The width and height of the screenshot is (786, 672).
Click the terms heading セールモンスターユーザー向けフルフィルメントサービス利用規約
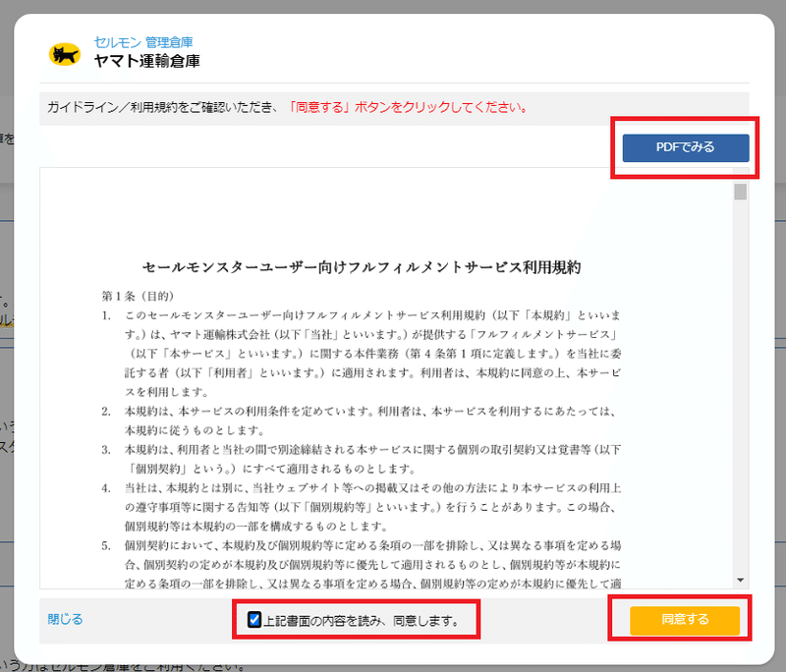pos(362,267)
